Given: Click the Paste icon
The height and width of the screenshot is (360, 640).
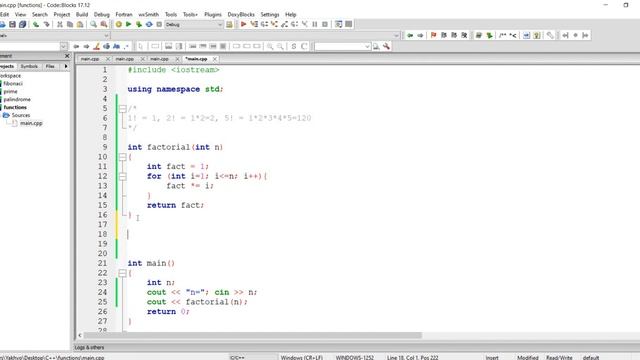Looking at the screenshot, I should [x=80, y=24].
